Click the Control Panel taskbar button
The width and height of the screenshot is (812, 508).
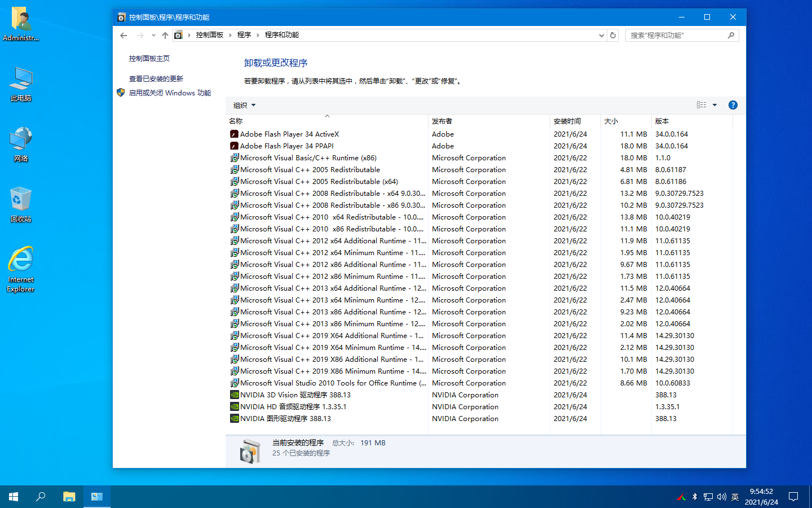pyautogui.click(x=97, y=497)
